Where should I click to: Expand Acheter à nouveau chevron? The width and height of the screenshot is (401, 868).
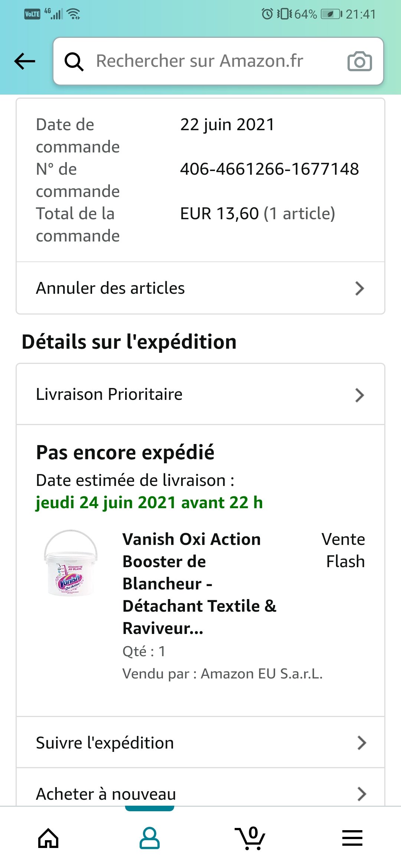(362, 794)
